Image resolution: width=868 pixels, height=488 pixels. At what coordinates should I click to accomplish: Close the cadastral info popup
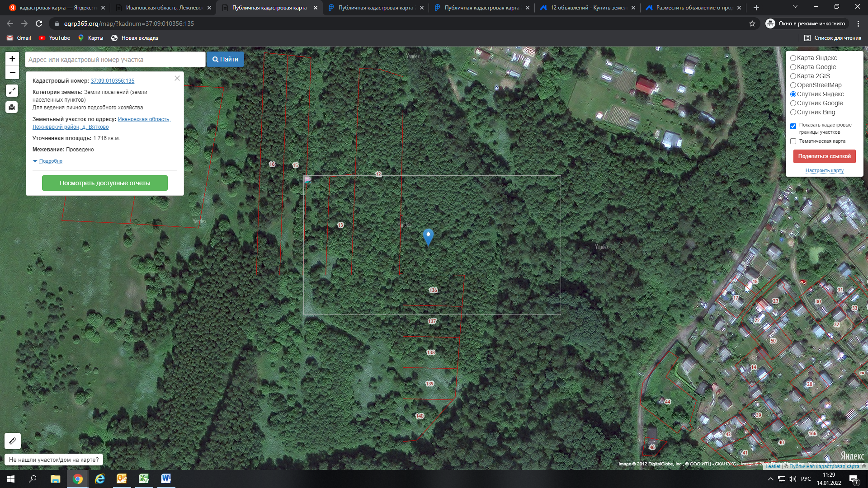(x=177, y=78)
